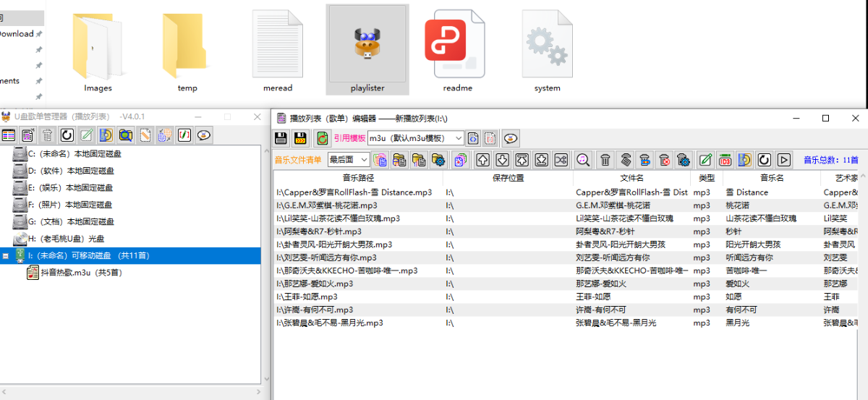Screen dimensions: 868x400
Task: Click the add music files icon
Action: (380, 159)
